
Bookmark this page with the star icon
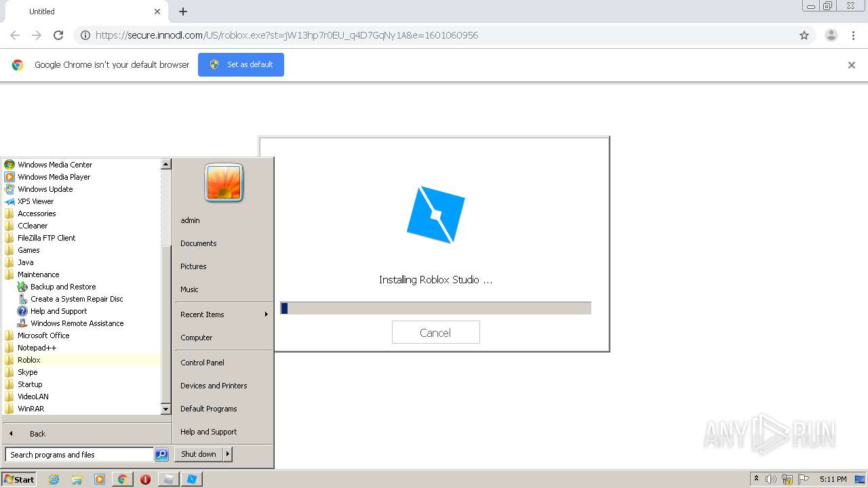click(x=804, y=35)
